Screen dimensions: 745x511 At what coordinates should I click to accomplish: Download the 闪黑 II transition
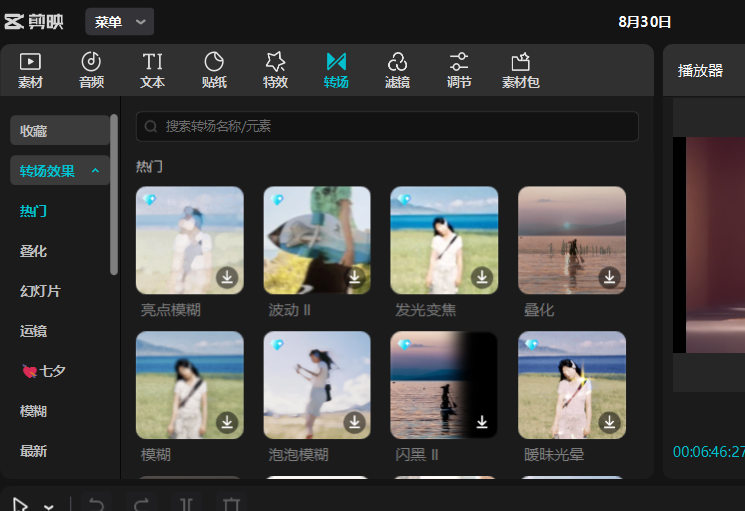point(482,422)
